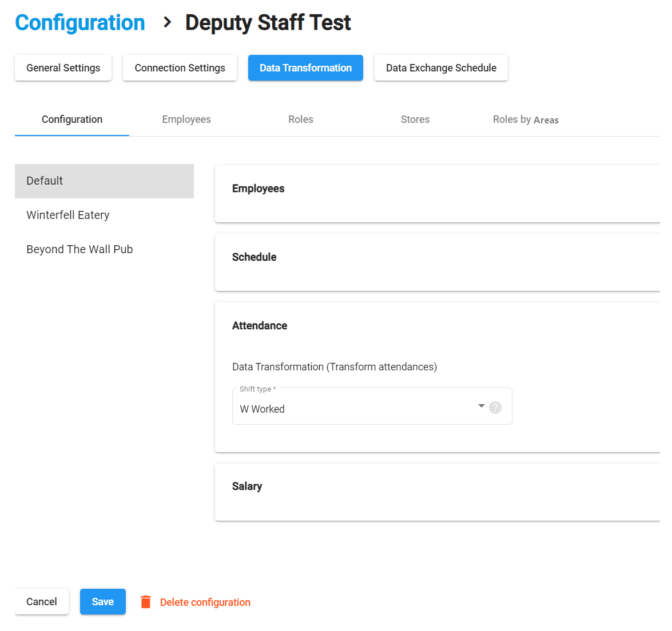This screenshot has width=672, height=631.
Task: Select the W Worked shift type field
Action: (355, 409)
